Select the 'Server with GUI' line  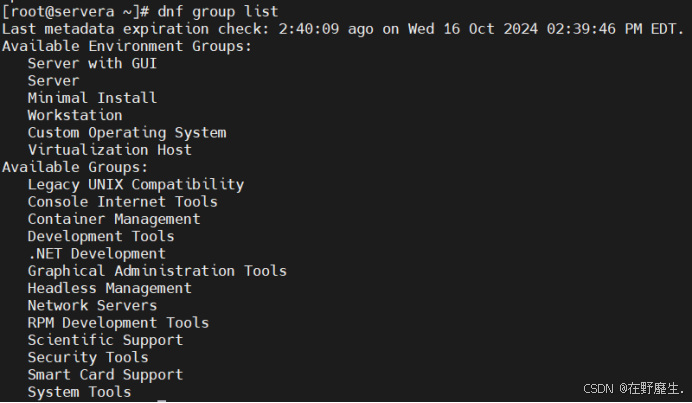pos(92,64)
